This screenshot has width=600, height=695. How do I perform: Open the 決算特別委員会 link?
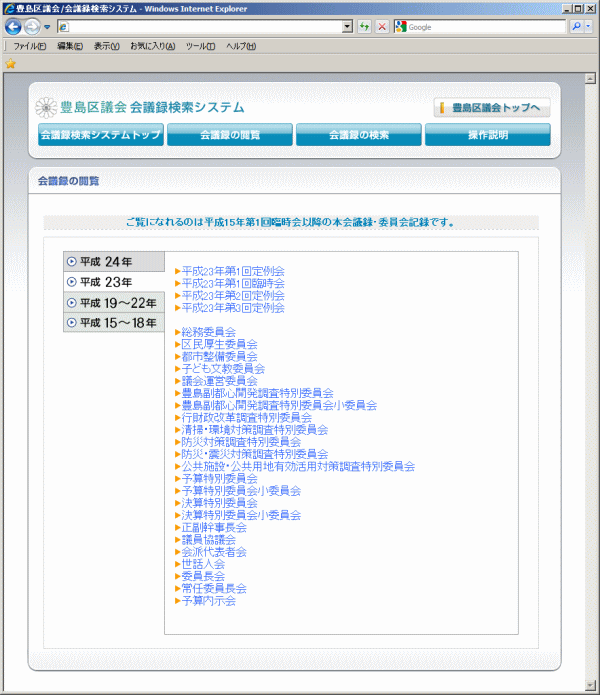pos(219,503)
